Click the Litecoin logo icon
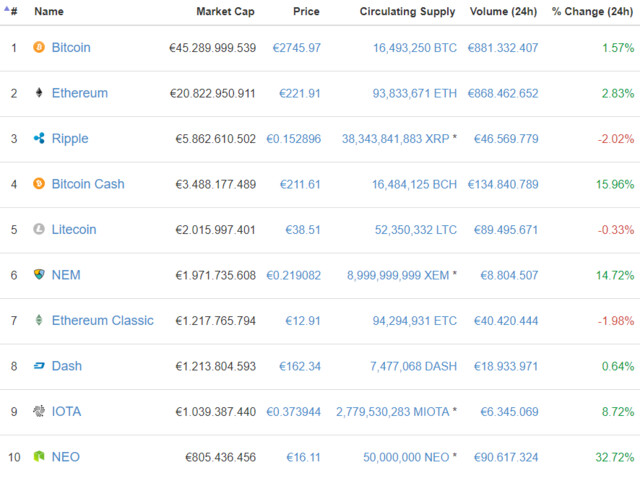Image resolution: width=640 pixels, height=478 pixels. tap(39, 229)
